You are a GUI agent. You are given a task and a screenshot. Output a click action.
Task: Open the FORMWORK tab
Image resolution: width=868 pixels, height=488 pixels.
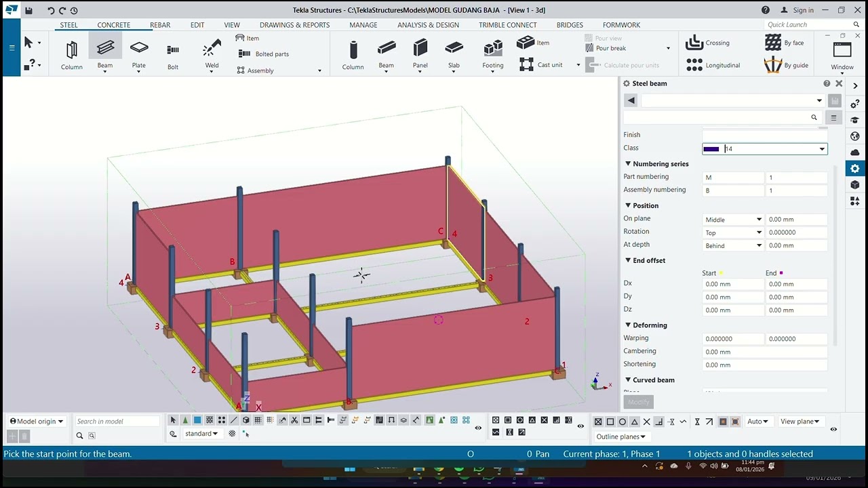(621, 25)
